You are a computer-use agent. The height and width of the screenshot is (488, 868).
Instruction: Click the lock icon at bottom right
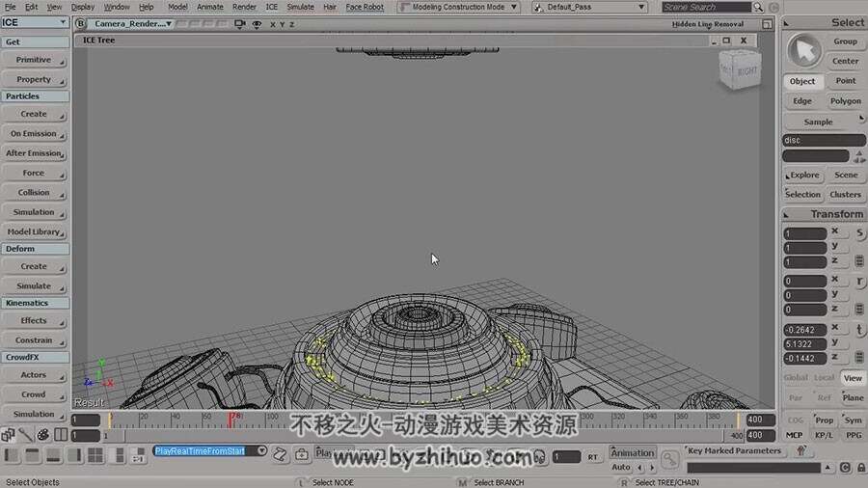861,468
